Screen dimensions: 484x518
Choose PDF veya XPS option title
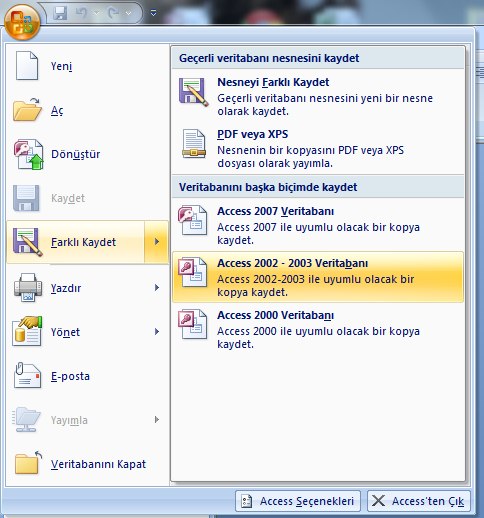[x=252, y=134]
